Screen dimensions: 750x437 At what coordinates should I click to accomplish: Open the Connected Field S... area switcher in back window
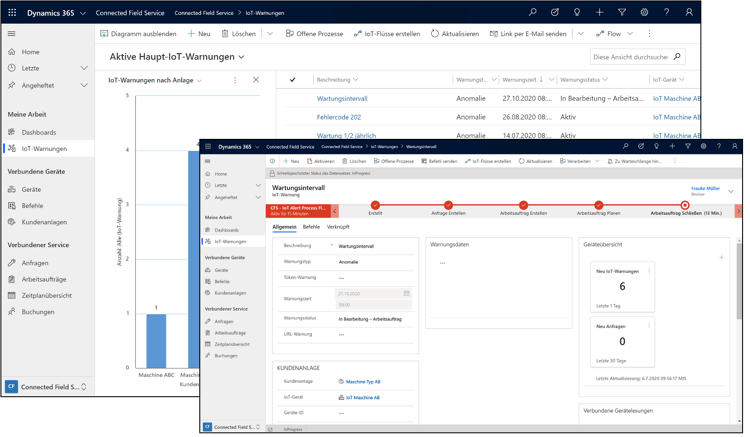[47, 387]
